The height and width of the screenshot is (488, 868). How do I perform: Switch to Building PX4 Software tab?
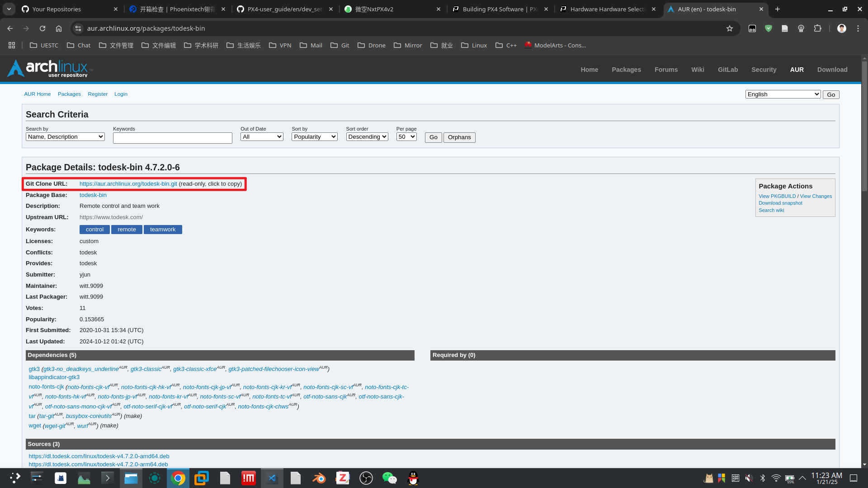[x=501, y=9]
